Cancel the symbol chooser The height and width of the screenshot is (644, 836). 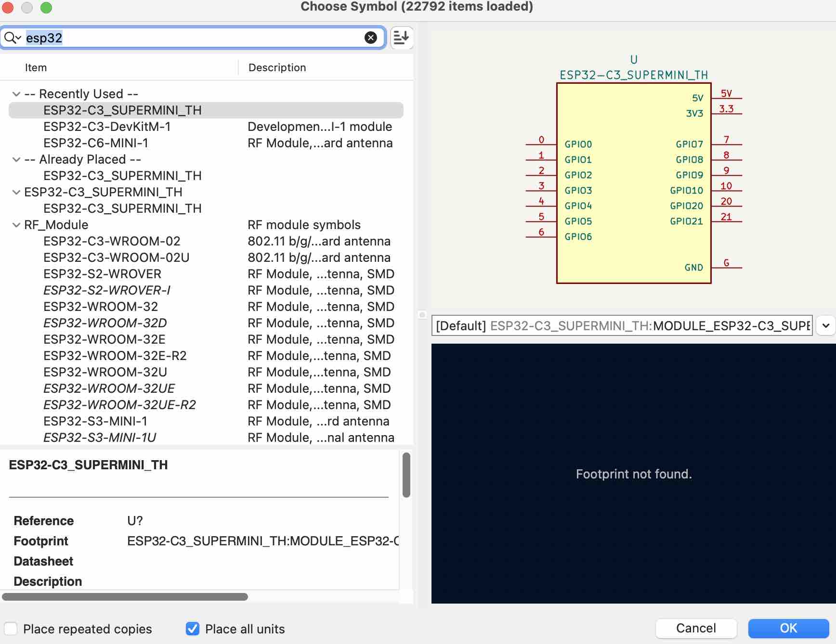[x=696, y=628]
